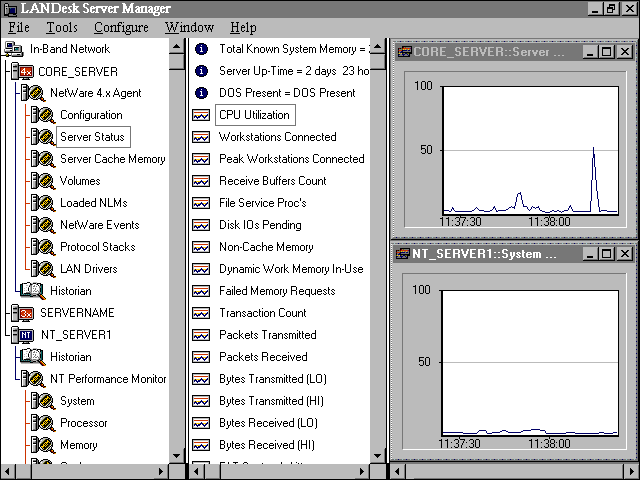Select Packets Received in the list
The image size is (640, 480).
[x=263, y=357]
